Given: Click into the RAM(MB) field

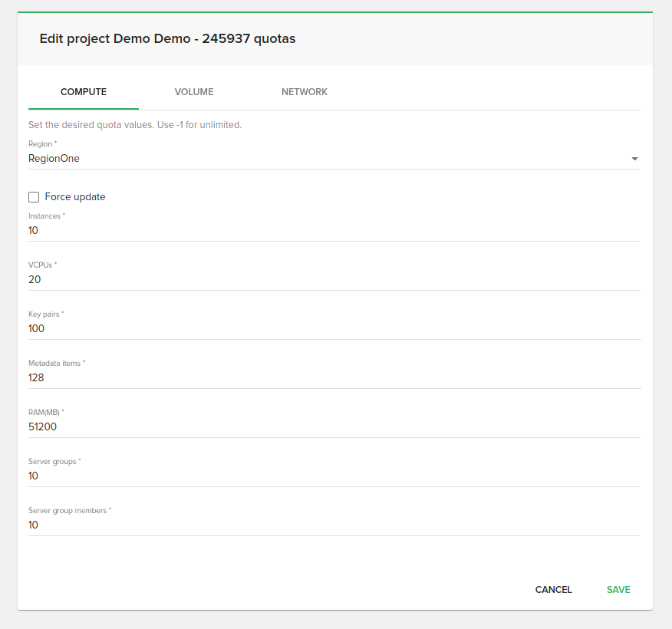Looking at the screenshot, I should coord(334,426).
